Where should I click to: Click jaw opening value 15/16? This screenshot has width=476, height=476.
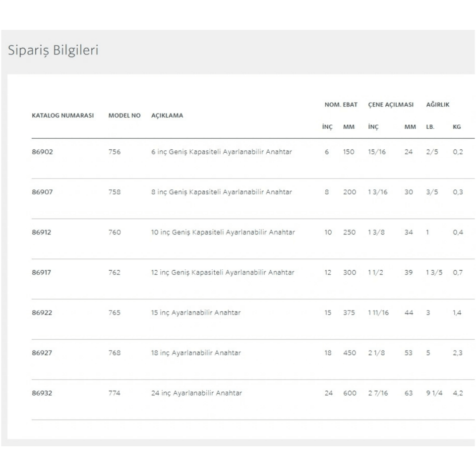[x=377, y=152]
